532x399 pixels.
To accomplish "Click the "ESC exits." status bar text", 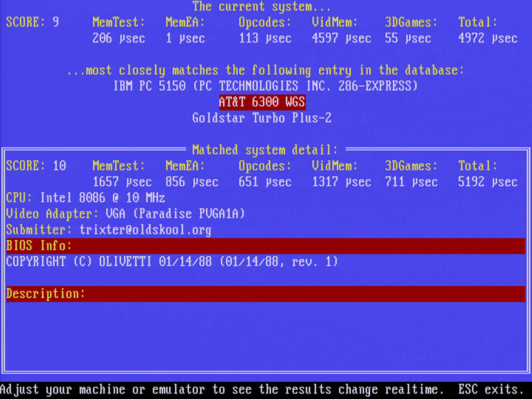I will coord(491,390).
